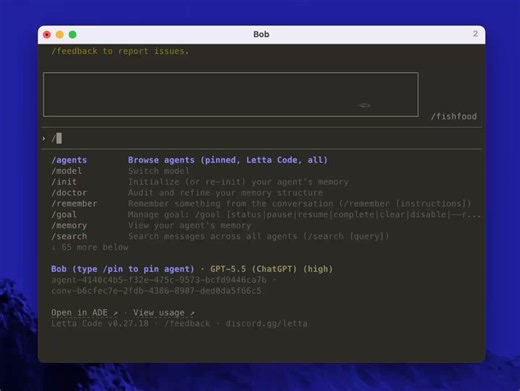Pick the /doctor command

coord(69,193)
